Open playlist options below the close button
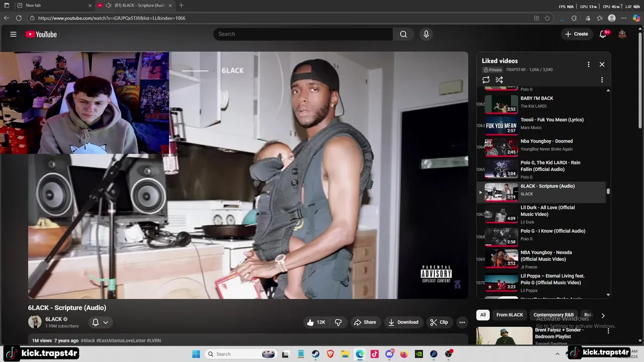This screenshot has width=644, height=362. [602, 80]
